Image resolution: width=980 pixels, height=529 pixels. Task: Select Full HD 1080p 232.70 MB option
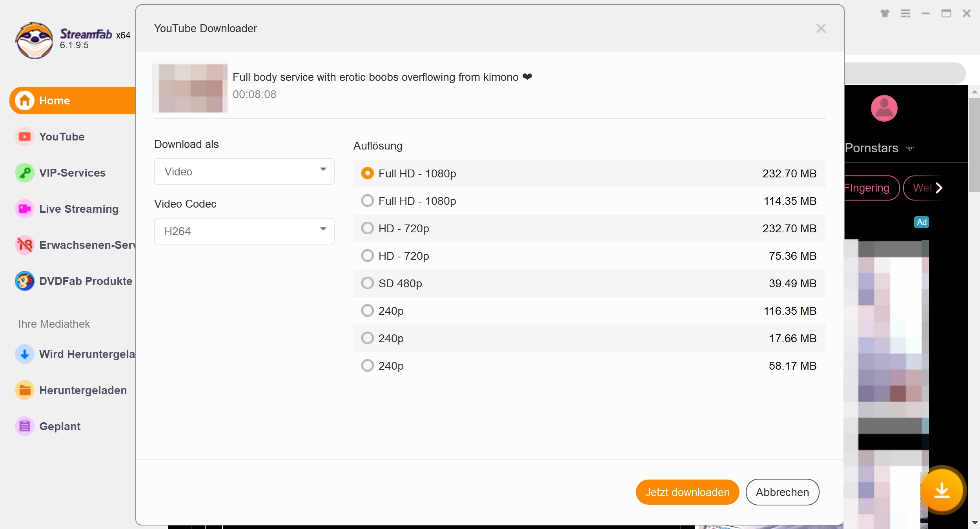pos(366,173)
